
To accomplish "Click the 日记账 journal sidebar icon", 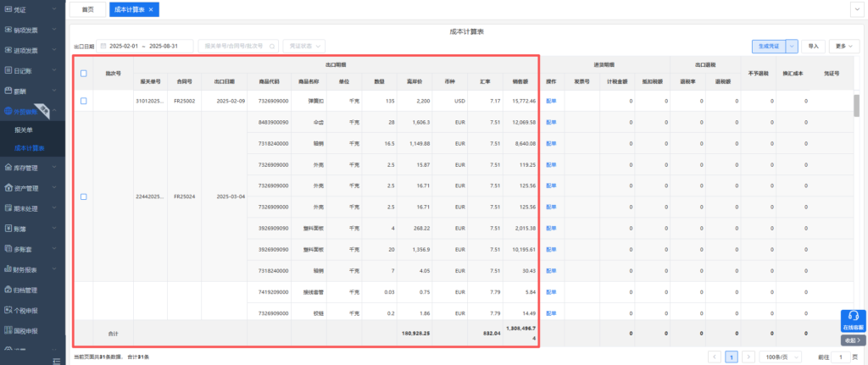I will pos(8,71).
